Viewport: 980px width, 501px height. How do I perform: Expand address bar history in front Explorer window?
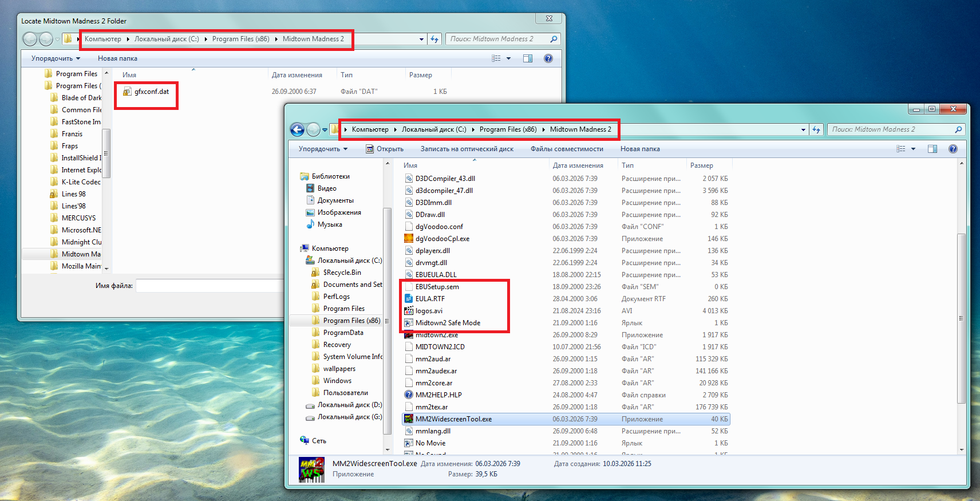pyautogui.click(x=803, y=130)
